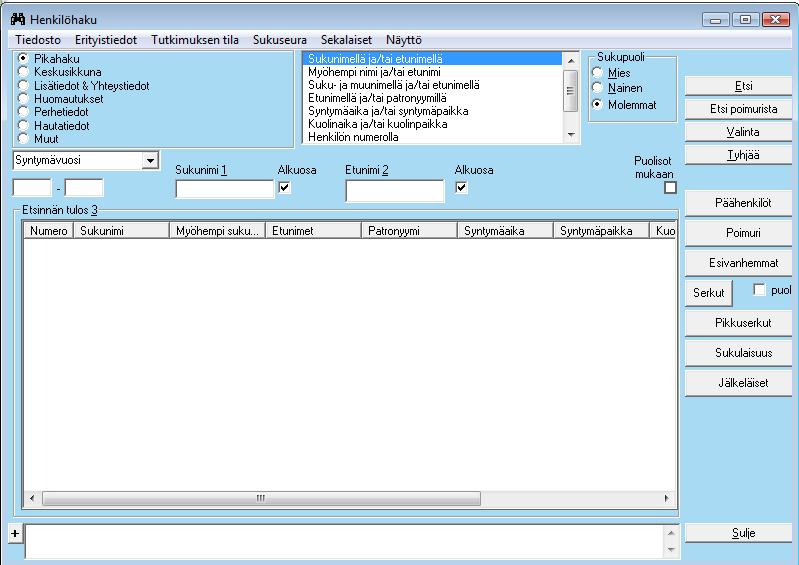Click the Serkut button
The height and width of the screenshot is (565, 799).
pyautogui.click(x=709, y=293)
